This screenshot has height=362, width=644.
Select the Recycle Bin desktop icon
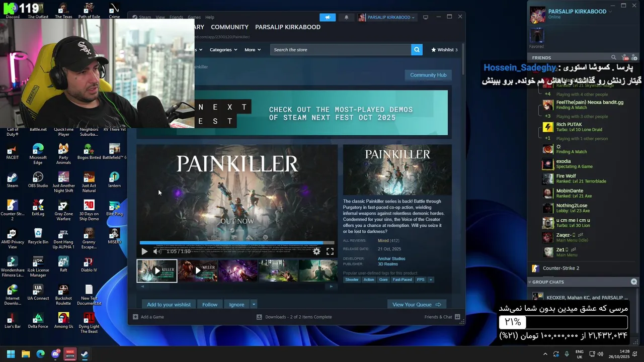click(x=38, y=236)
